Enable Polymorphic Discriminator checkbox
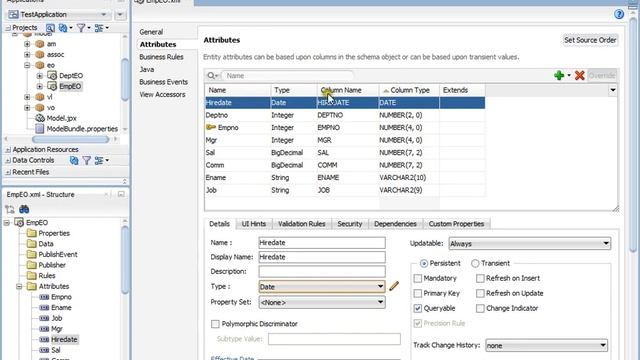Screen dimensions: 640x360 click(215, 324)
